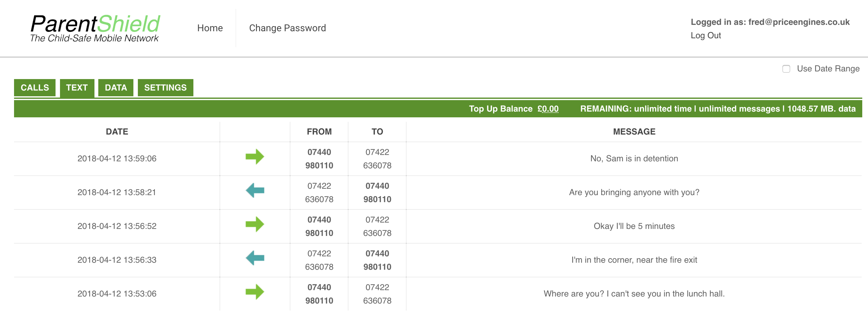Image resolution: width=868 pixels, height=315 pixels.
Task: Switch to the CALLS tab
Action: pyautogui.click(x=35, y=87)
